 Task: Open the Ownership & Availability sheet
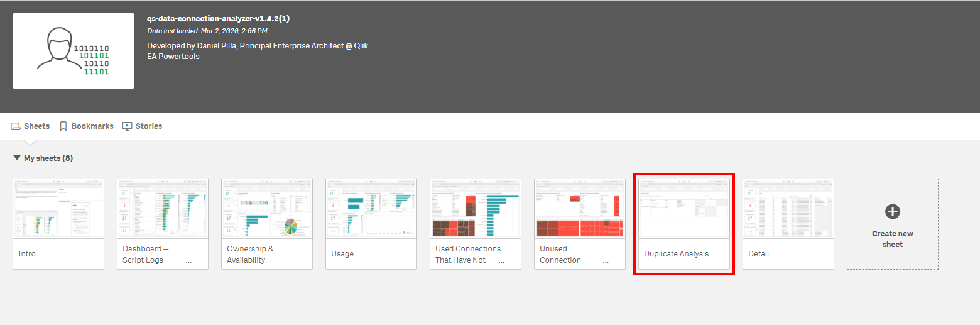click(267, 209)
